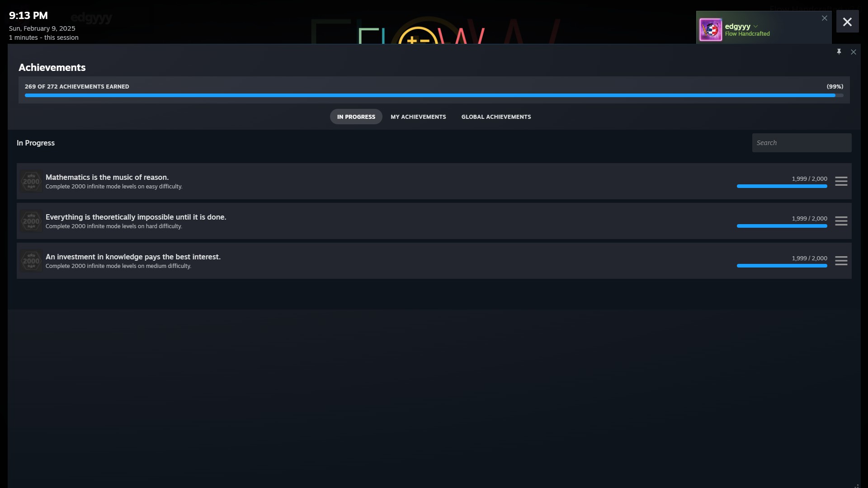Switch to the In Progress tab
This screenshot has width=868, height=488.
[x=356, y=117]
